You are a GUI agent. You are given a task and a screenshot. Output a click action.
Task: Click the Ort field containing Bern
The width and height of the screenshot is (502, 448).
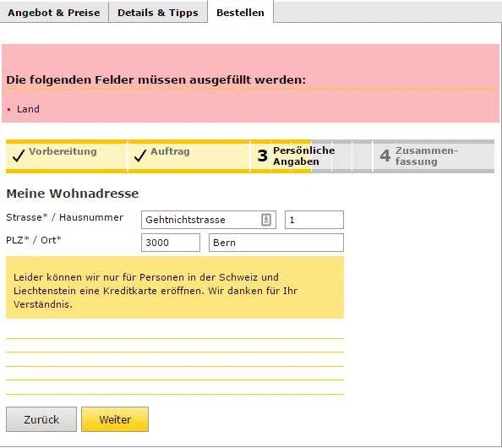pyautogui.click(x=276, y=243)
